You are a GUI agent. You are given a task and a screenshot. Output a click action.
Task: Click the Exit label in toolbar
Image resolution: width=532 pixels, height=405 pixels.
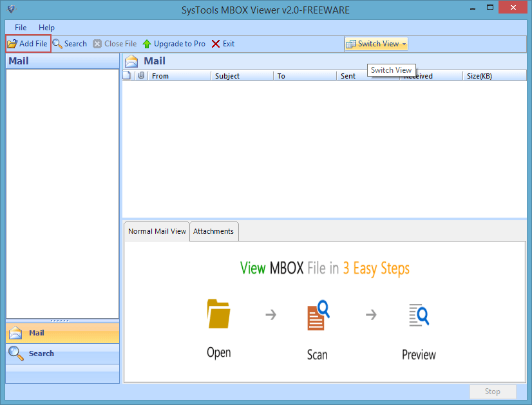coord(229,44)
